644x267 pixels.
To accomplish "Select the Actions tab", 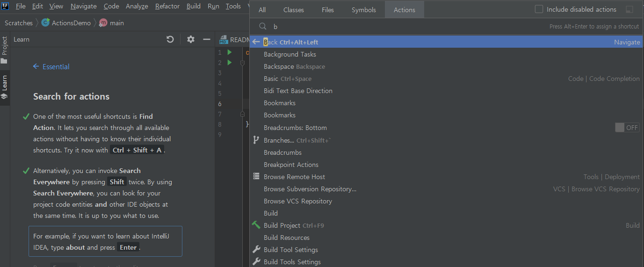I will click(405, 10).
